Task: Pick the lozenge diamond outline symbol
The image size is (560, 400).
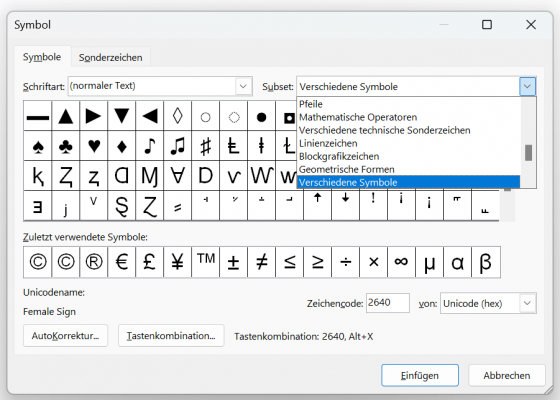Action: pyautogui.click(x=178, y=116)
